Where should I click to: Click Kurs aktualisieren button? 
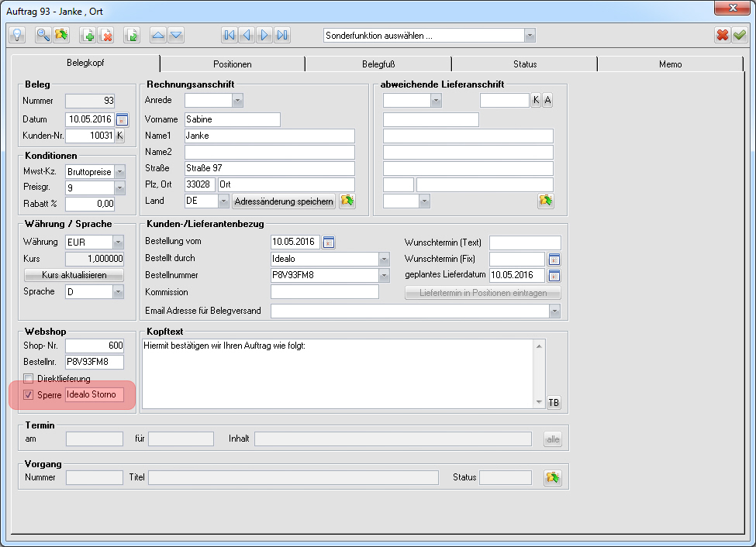(74, 275)
